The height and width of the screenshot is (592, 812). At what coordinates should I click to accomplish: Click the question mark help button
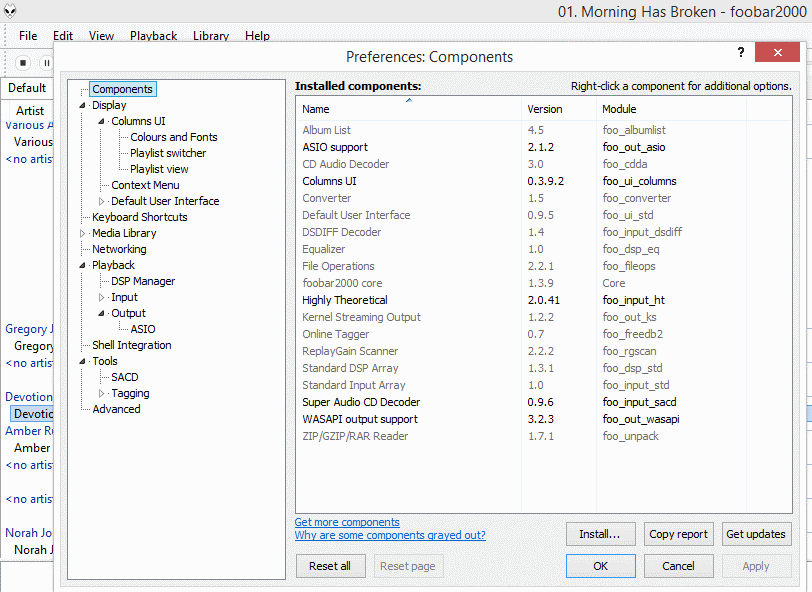tap(740, 53)
